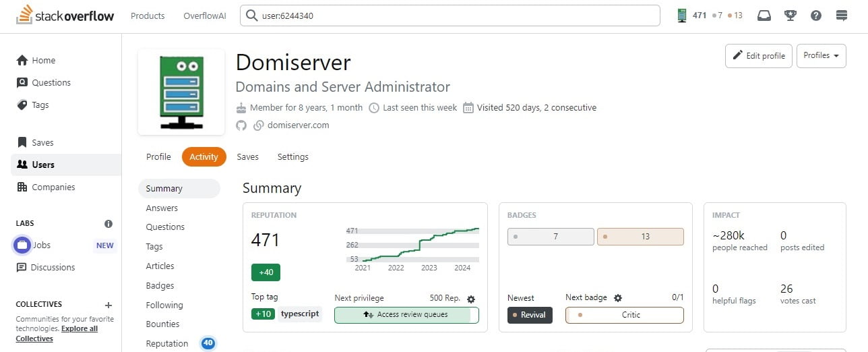Open the Products menu
868x352 pixels.
[x=148, y=16]
